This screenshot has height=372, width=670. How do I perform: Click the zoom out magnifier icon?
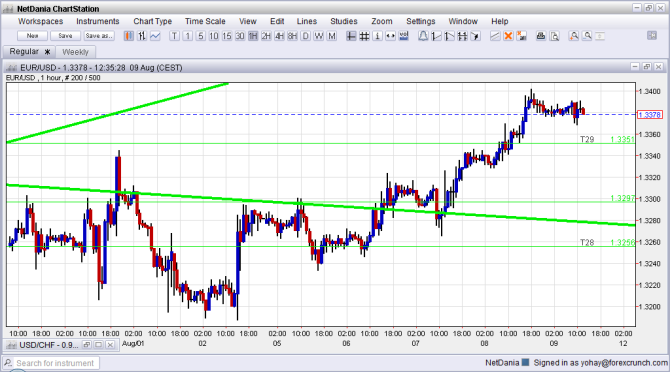pos(588,36)
